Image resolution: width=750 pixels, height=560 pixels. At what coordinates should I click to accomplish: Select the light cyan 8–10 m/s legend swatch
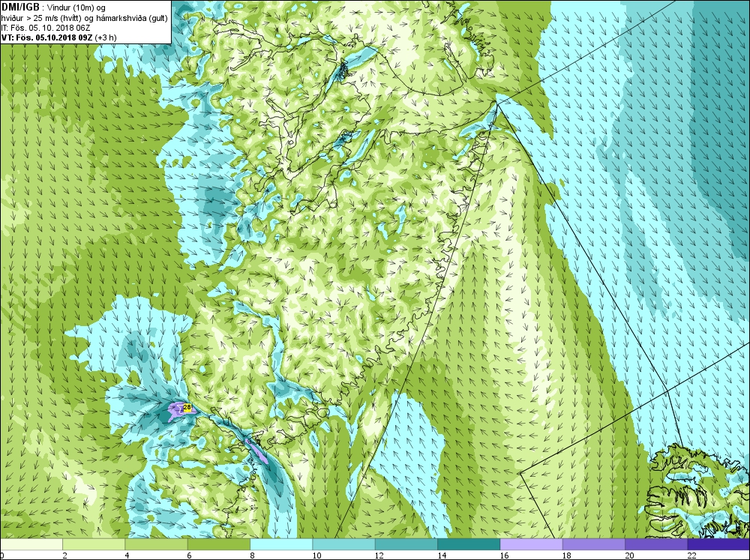281,544
